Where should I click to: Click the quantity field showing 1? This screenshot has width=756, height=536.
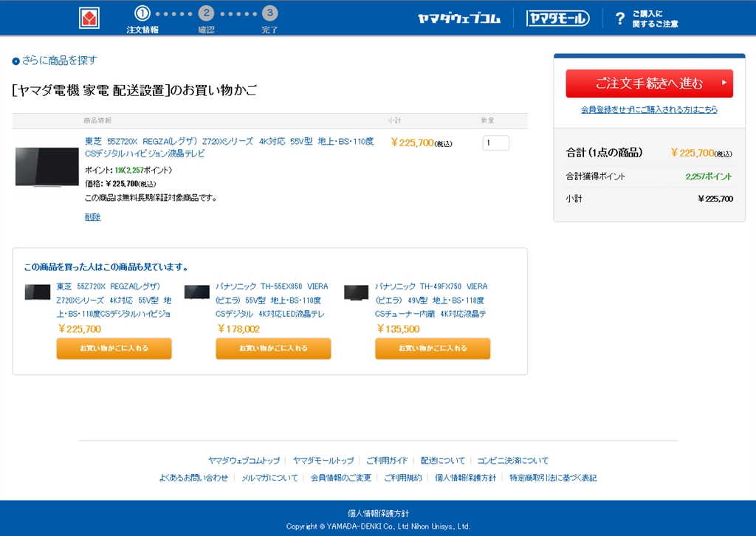coord(495,142)
